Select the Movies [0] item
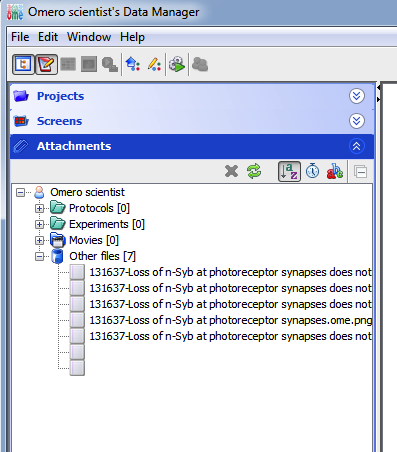The width and height of the screenshot is (397, 452). point(94,240)
